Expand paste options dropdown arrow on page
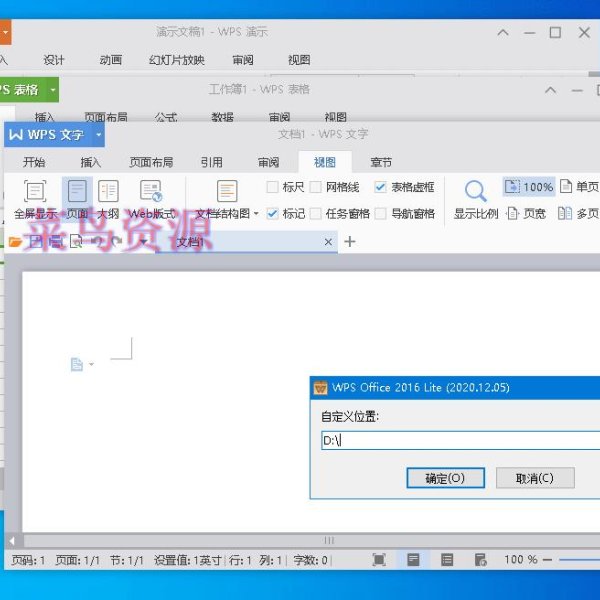This screenshot has height=600, width=600. tap(91, 364)
